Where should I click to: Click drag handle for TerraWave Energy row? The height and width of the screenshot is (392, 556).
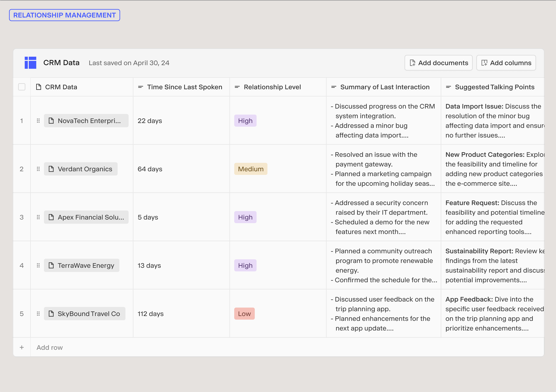pyautogui.click(x=38, y=265)
